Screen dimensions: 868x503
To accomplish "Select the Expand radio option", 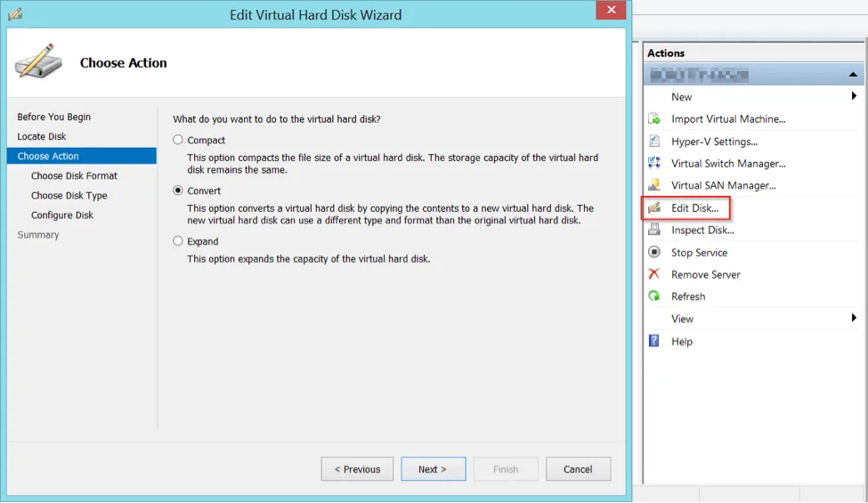I will 178,240.
